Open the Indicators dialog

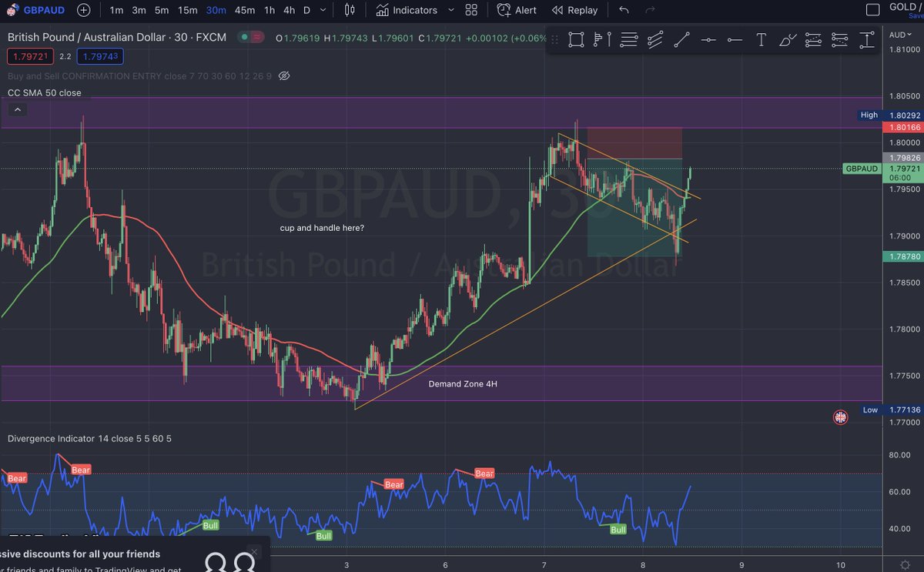[407, 10]
